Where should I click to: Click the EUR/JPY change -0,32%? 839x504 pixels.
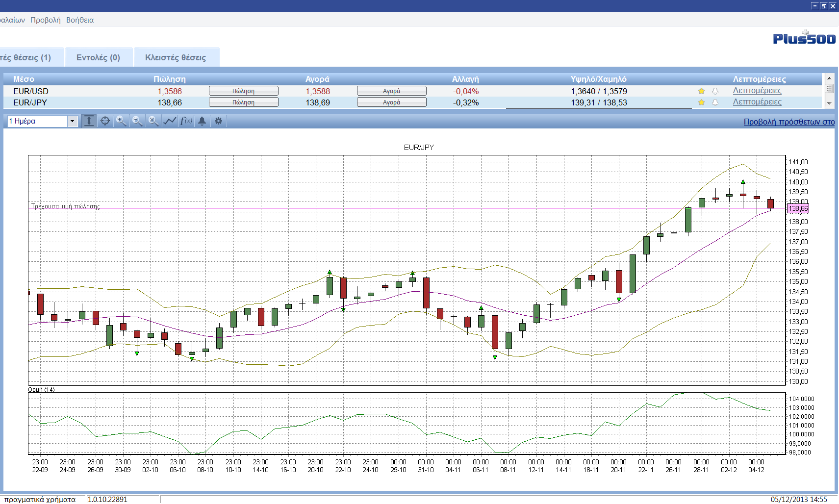point(466,102)
